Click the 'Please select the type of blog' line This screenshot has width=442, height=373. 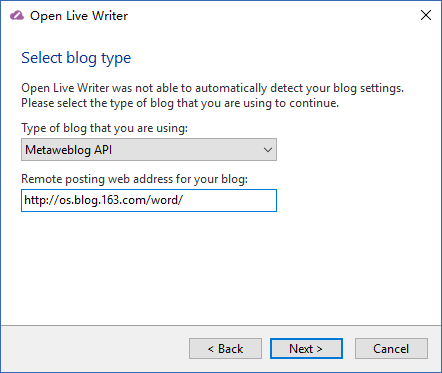pos(180,103)
